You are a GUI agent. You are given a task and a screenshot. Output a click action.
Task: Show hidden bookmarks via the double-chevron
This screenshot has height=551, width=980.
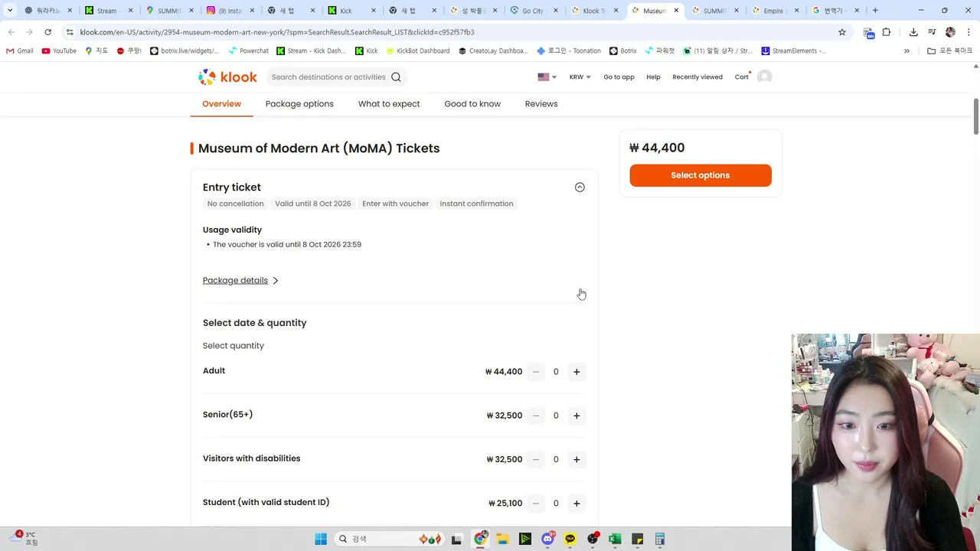tap(906, 51)
